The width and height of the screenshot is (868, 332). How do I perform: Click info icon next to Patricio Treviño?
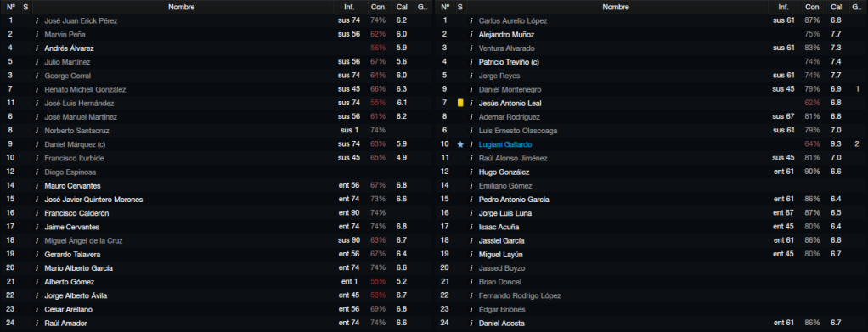(x=471, y=62)
